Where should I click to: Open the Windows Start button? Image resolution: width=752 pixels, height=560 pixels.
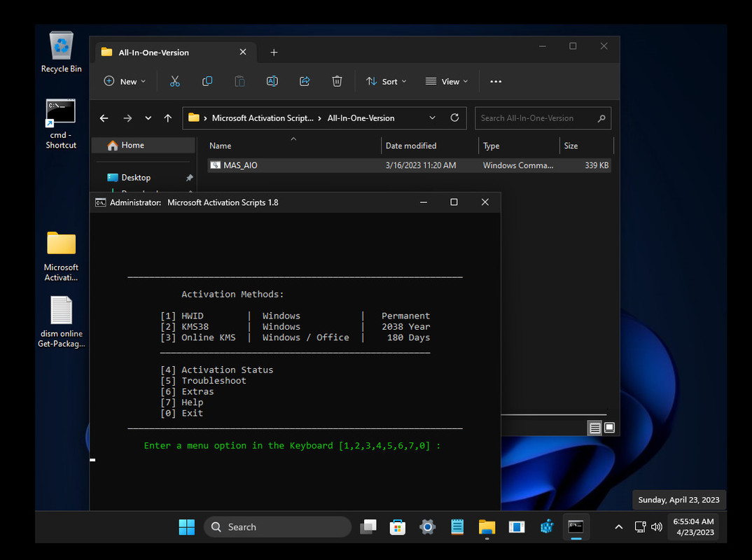coord(186,527)
